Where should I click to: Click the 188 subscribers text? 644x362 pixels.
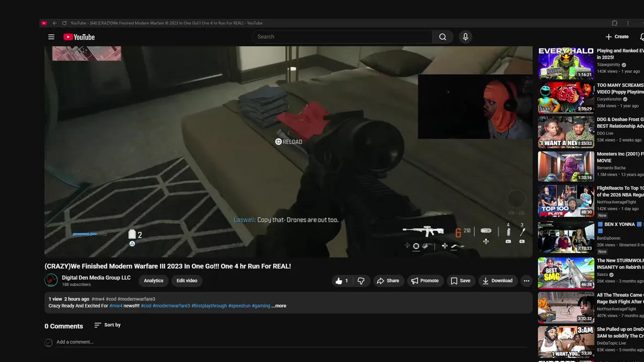(76, 285)
